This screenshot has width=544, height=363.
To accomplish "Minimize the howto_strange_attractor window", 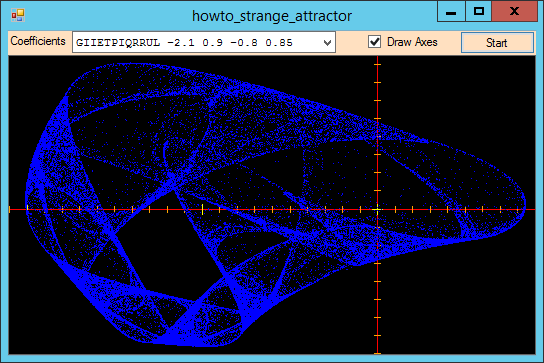I will 451,11.
